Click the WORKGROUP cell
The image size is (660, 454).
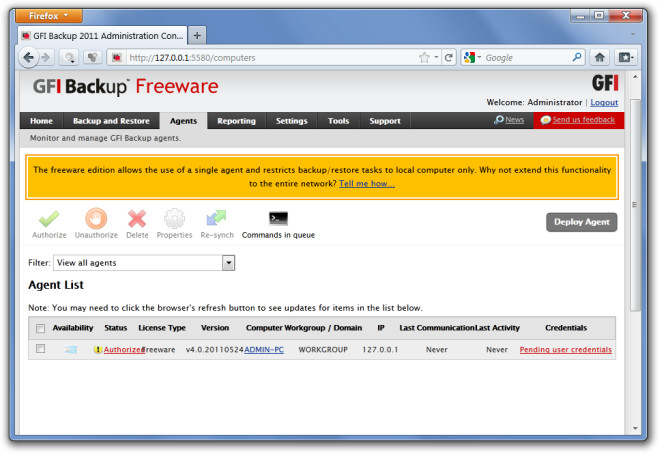(x=323, y=350)
